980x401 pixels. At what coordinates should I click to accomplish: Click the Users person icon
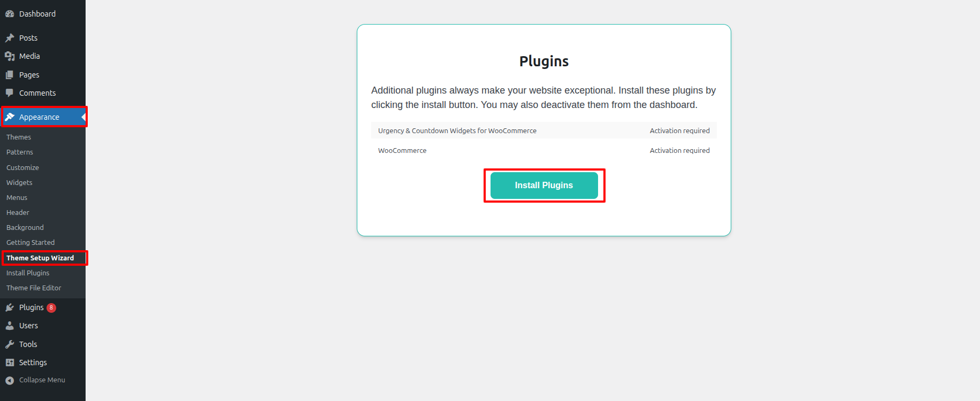click(10, 326)
